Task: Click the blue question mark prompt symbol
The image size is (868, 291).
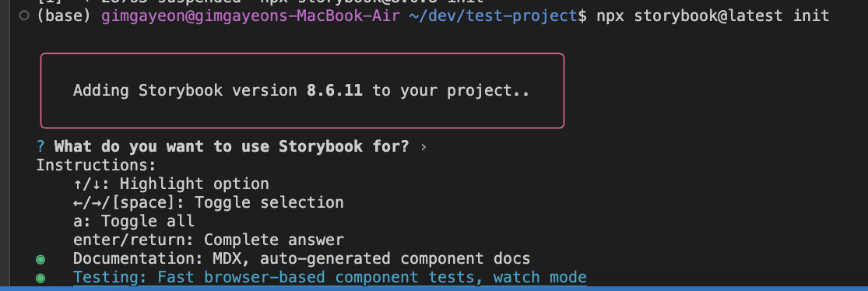Action: [40, 146]
